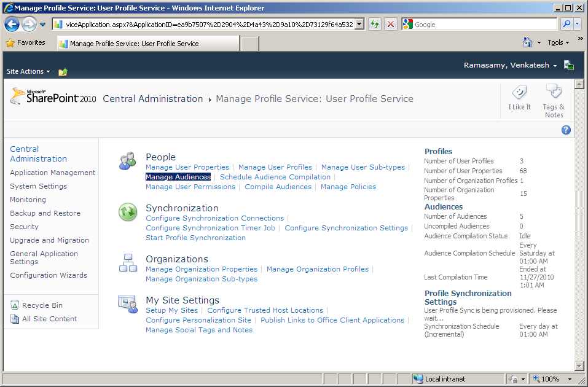Image resolution: width=588 pixels, height=387 pixels.
Task: Open the zoom level 100% dropdown
Action: click(x=570, y=379)
